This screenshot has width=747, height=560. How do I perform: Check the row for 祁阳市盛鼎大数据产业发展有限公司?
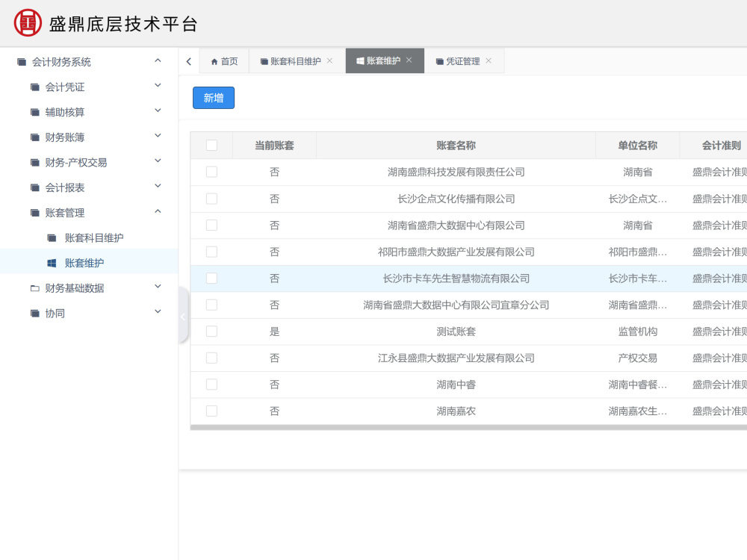211,252
